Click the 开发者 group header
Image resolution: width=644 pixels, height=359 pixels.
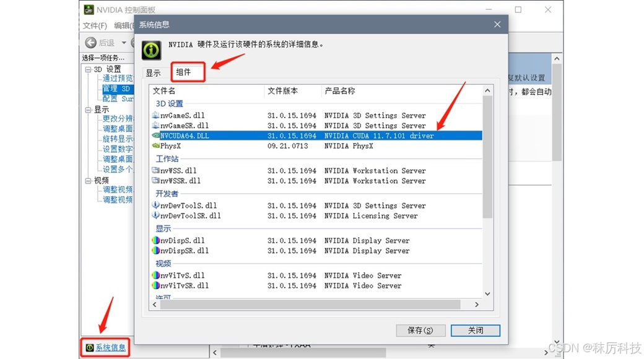[167, 194]
